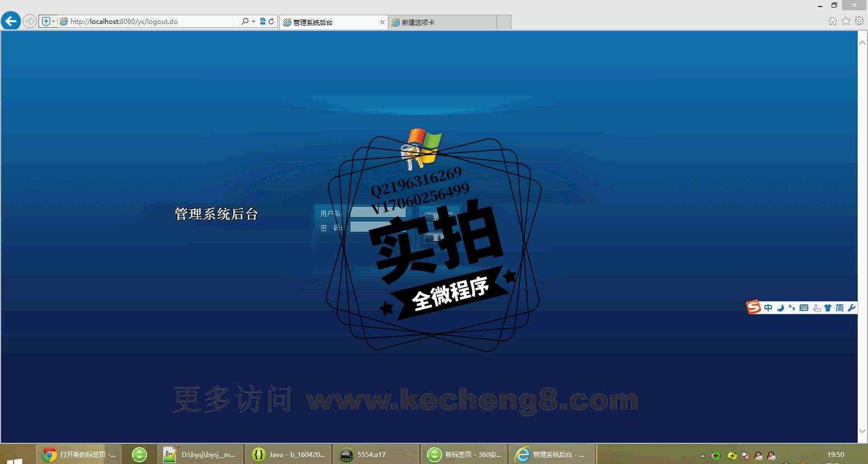Open the Java - b_160420 taskbar window

[x=288, y=454]
